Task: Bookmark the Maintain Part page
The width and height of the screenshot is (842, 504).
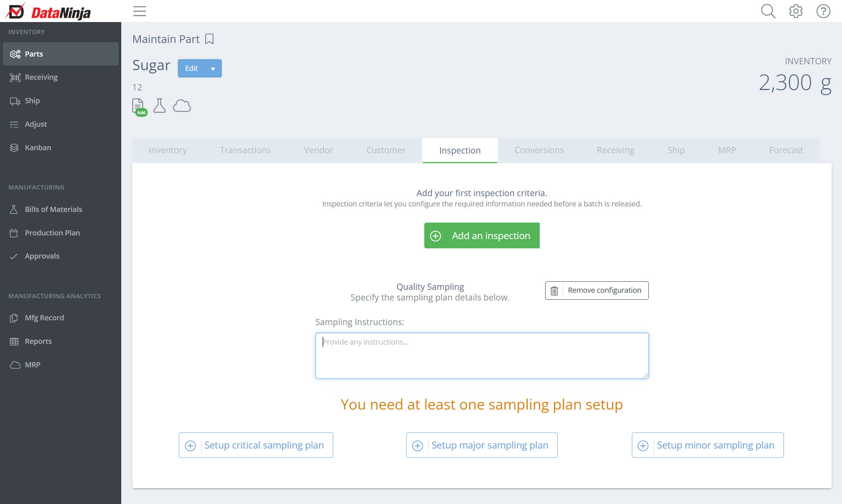Action: [209, 39]
